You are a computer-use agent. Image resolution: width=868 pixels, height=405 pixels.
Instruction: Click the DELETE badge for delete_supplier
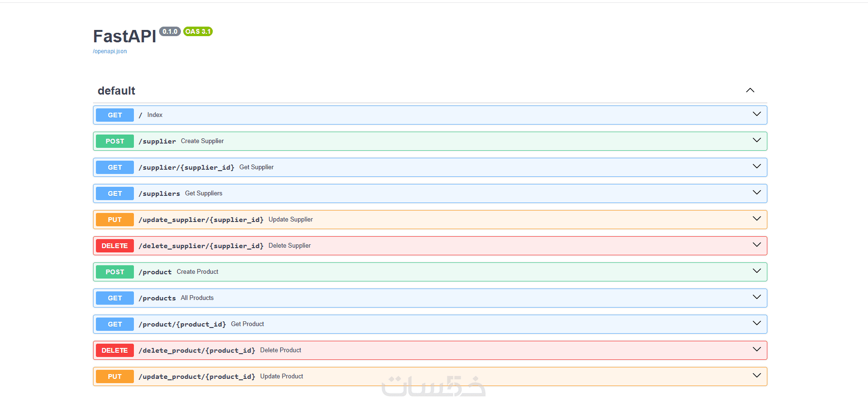(x=115, y=246)
